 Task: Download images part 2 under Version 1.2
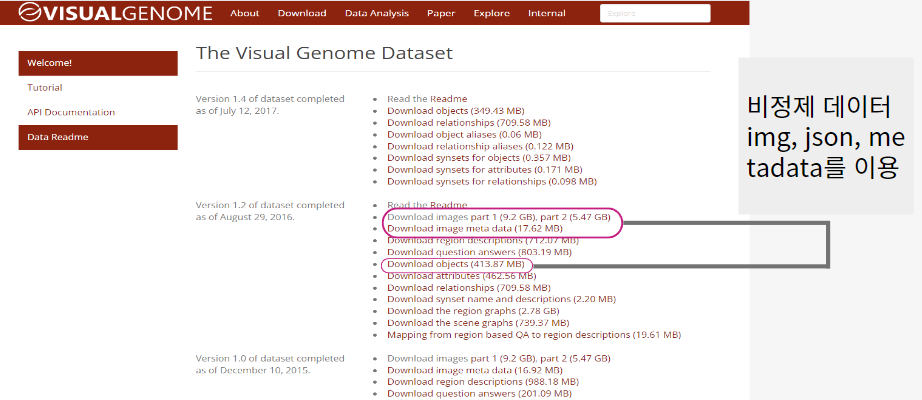click(575, 216)
